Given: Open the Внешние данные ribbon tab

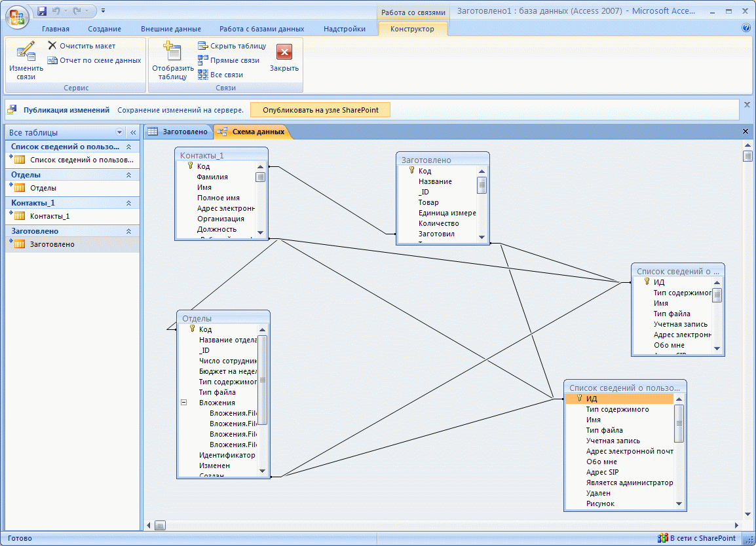Looking at the screenshot, I should pos(171,29).
